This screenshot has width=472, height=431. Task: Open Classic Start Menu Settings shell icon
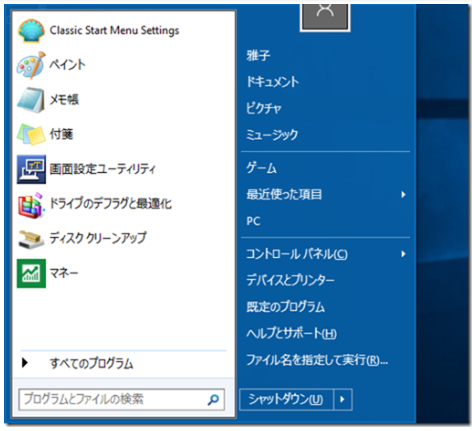tap(31, 31)
